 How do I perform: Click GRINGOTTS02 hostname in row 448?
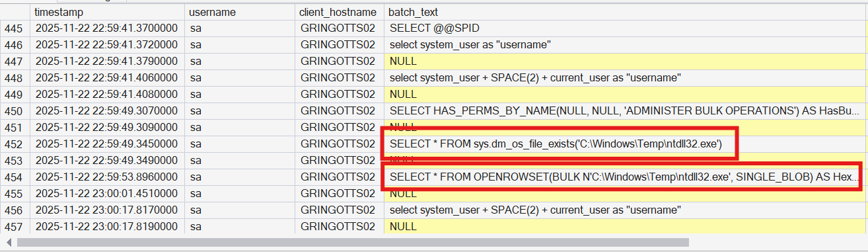click(340, 78)
